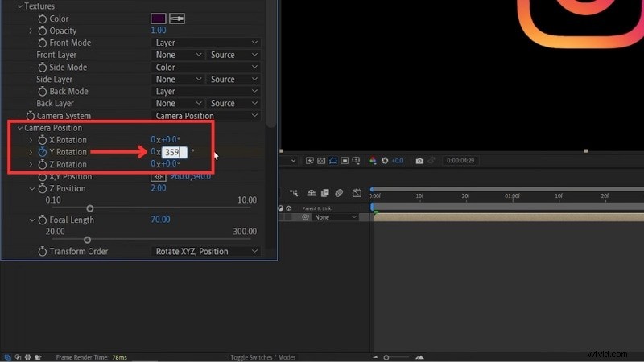Viewport: 644px width, 362px height.
Task: Open the Back Layer None dropdown
Action: click(178, 104)
